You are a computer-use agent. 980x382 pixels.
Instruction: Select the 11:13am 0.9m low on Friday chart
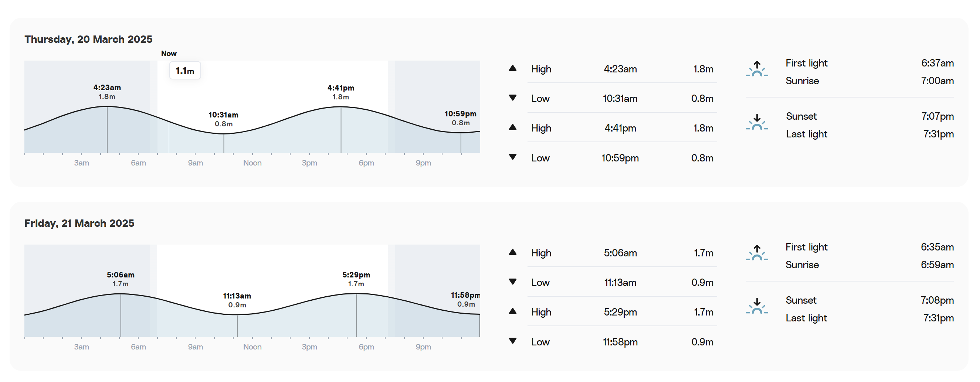tap(237, 300)
